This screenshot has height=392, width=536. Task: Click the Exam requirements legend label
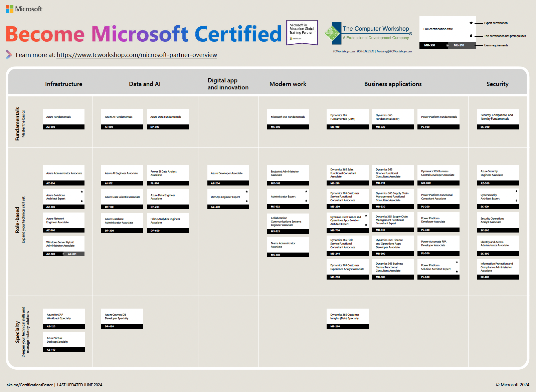point(496,45)
